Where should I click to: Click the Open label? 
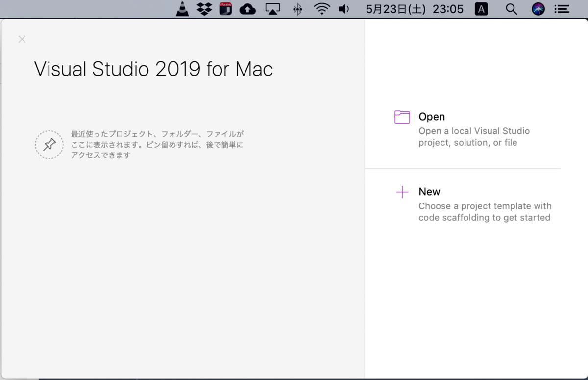432,117
